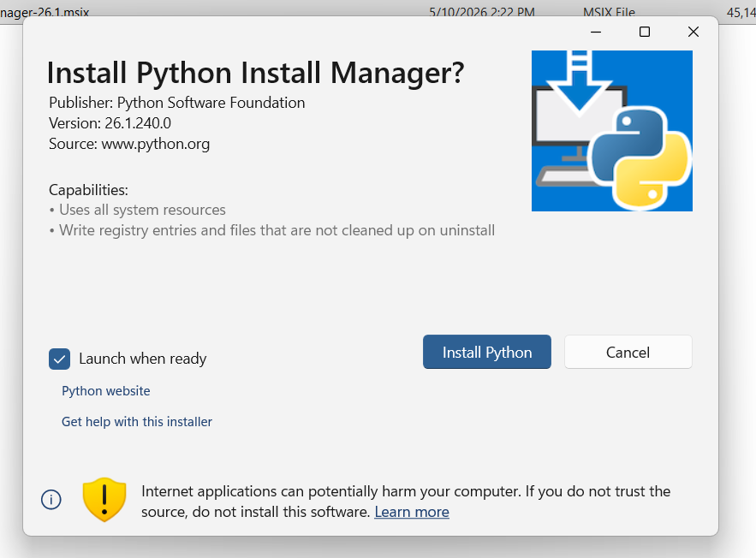Screen dimensions: 756x558
Task: Close the installer dialog window
Action: click(693, 32)
